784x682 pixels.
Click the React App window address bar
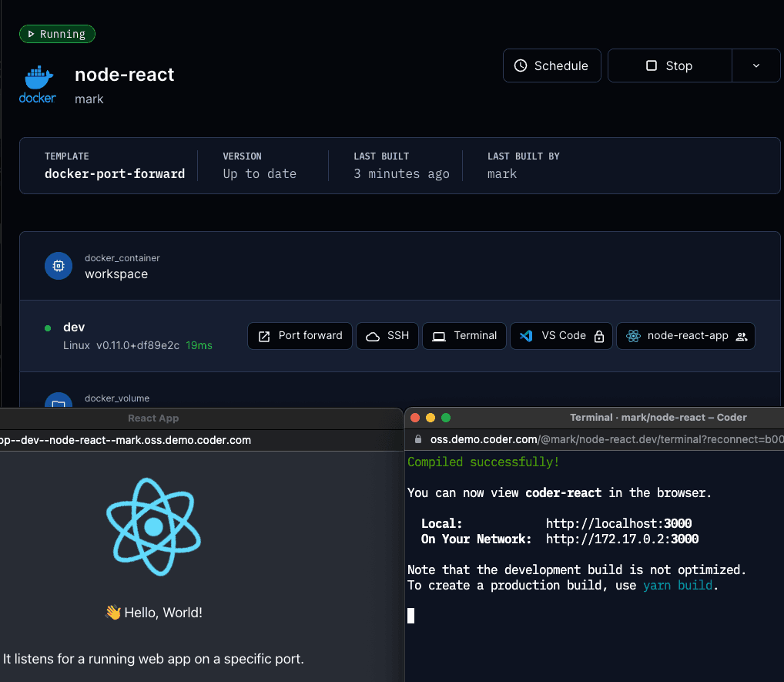pos(201,440)
